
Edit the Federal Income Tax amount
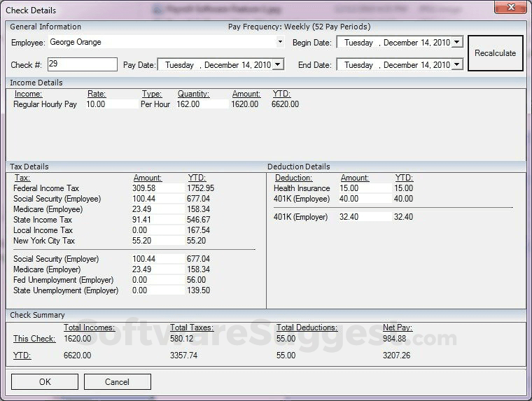[x=156, y=188]
